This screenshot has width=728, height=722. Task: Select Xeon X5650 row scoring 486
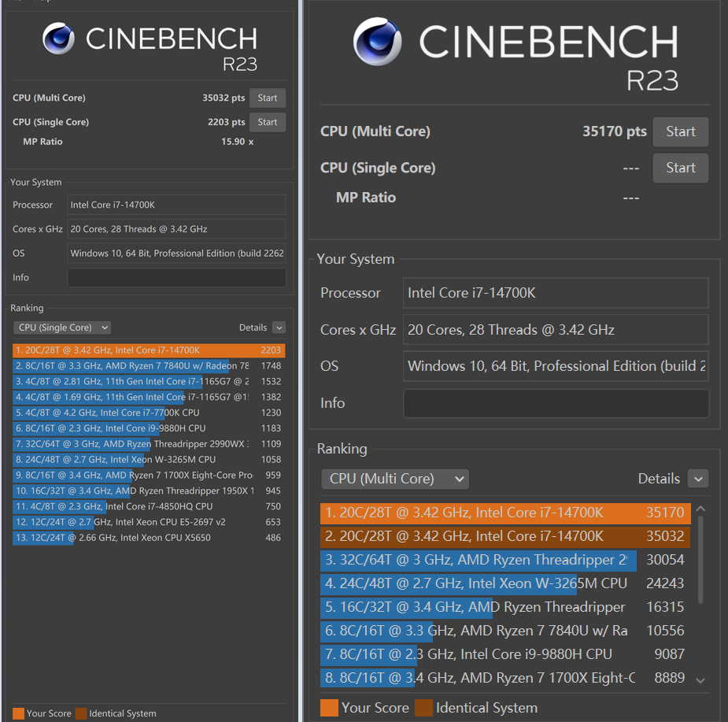149,538
